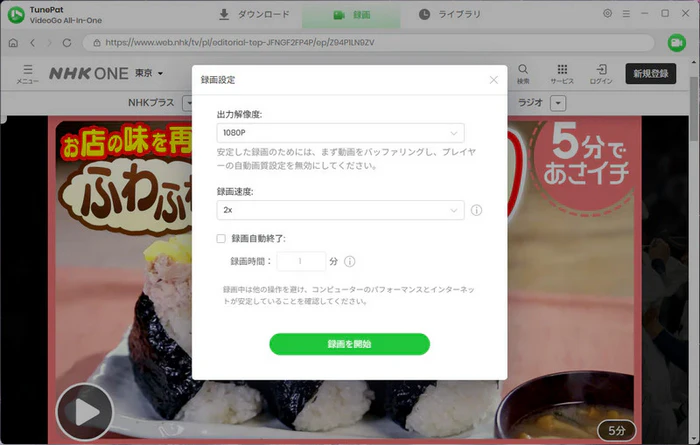Reload the page with refresh icon
Screen dimensions: 700x445
67,43
